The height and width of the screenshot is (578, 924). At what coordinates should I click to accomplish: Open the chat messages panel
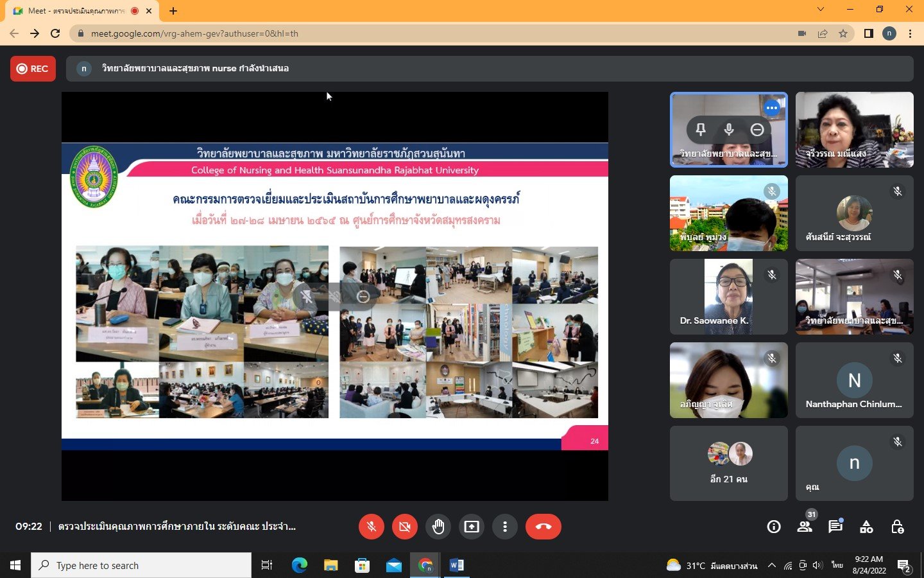click(835, 527)
